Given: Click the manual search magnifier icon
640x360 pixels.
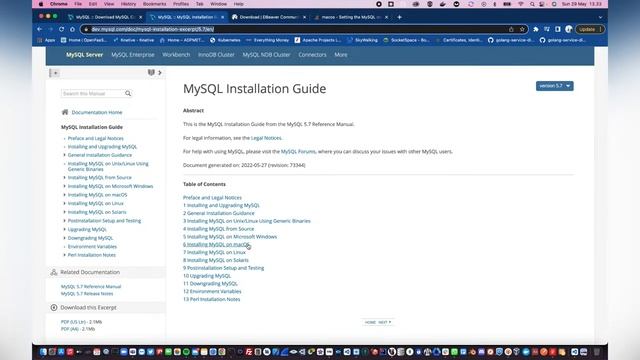Looking at the screenshot, I should click(x=128, y=93).
